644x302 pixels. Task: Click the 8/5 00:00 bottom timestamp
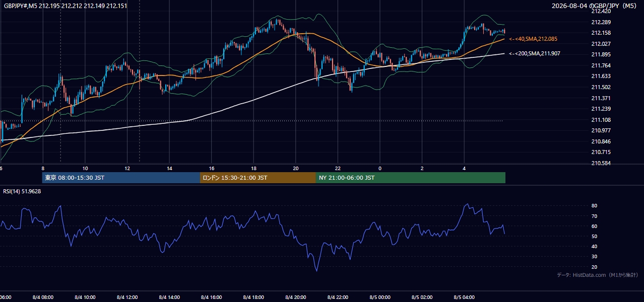pos(379,297)
